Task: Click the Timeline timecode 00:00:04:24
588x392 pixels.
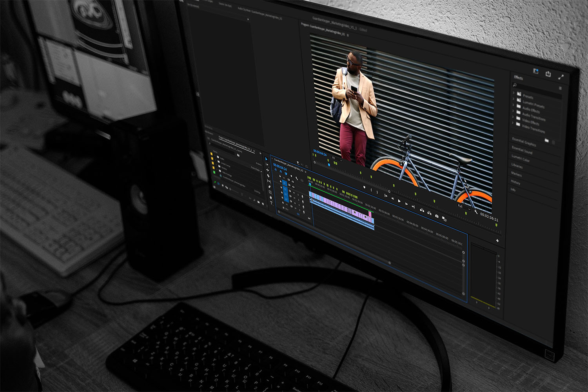Action: pos(280,167)
